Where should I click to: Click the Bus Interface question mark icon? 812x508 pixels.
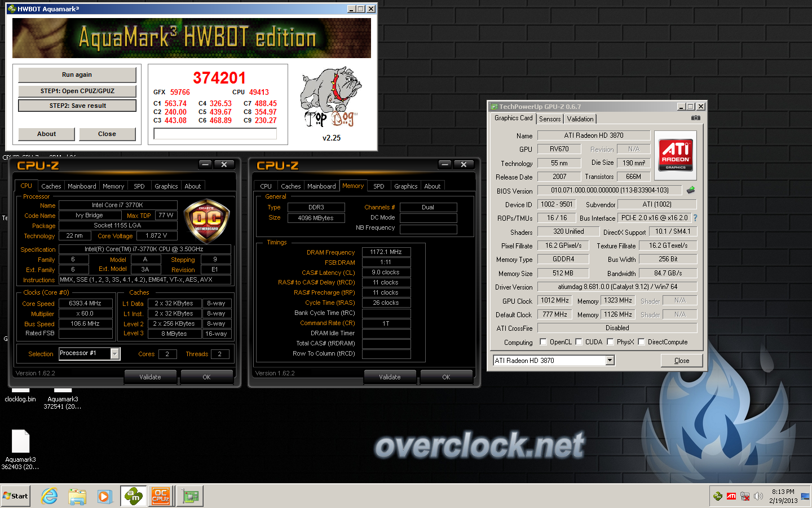pyautogui.click(x=695, y=218)
